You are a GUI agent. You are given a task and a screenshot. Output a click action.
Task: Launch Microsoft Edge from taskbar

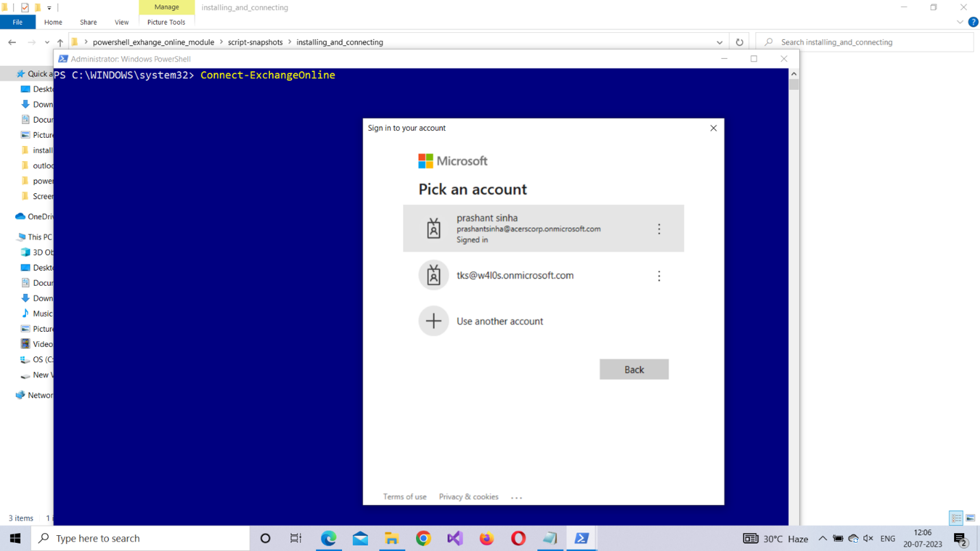(328, 539)
